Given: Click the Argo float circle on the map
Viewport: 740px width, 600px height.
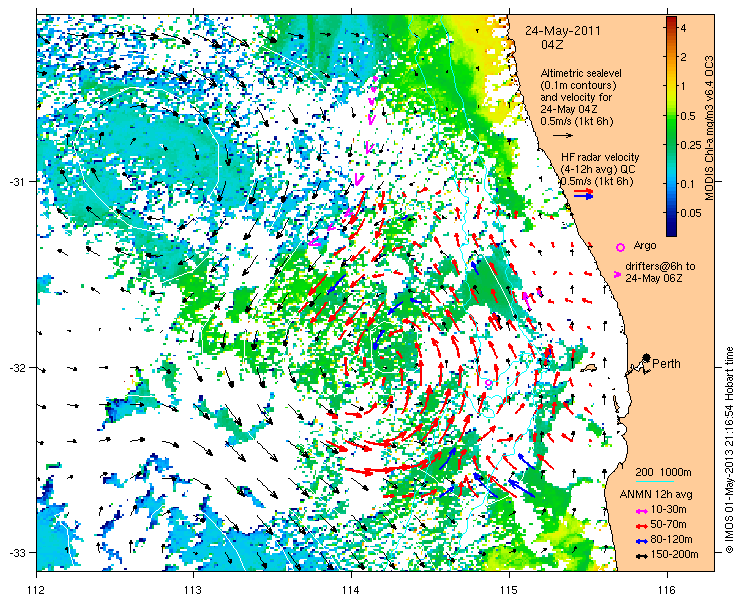Looking at the screenshot, I should [488, 383].
